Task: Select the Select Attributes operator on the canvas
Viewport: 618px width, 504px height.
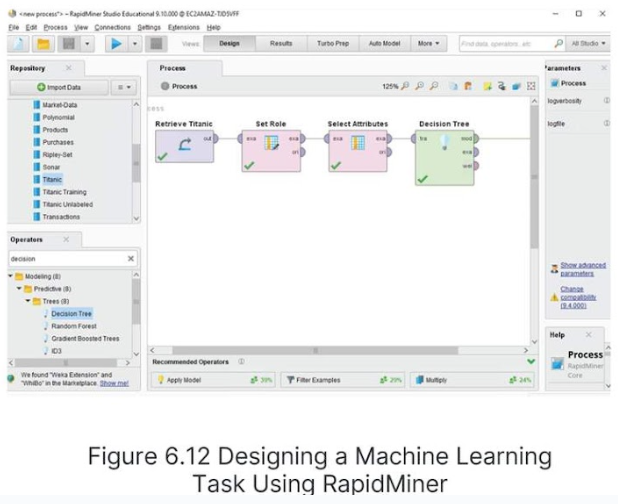Action: click(358, 151)
